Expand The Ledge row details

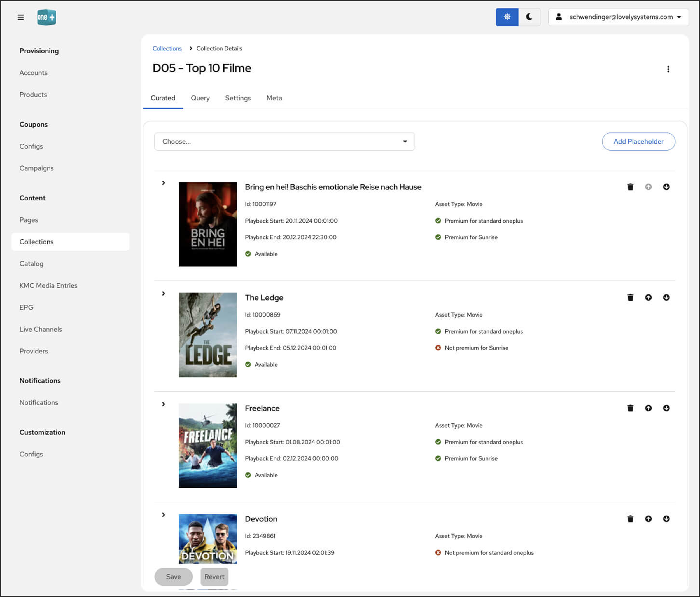[164, 293]
